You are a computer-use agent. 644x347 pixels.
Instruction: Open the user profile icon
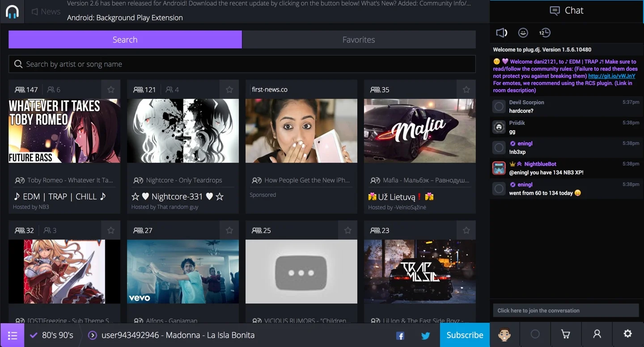click(597, 334)
